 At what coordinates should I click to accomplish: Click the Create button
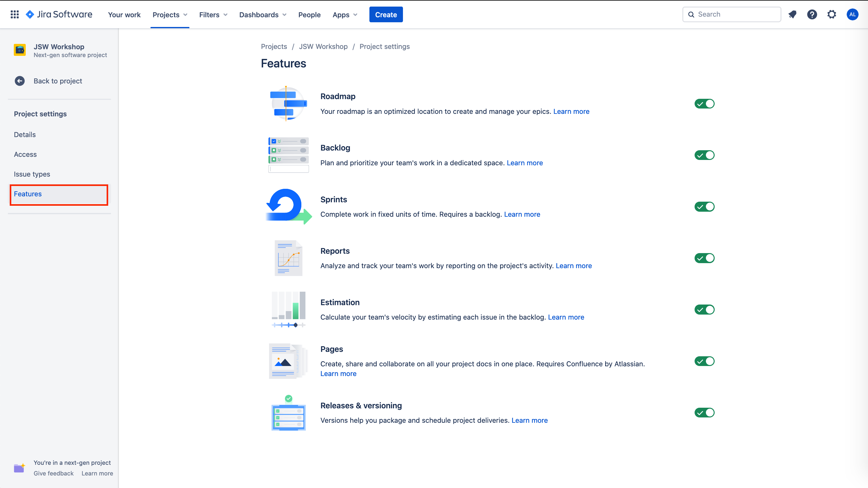(x=386, y=14)
